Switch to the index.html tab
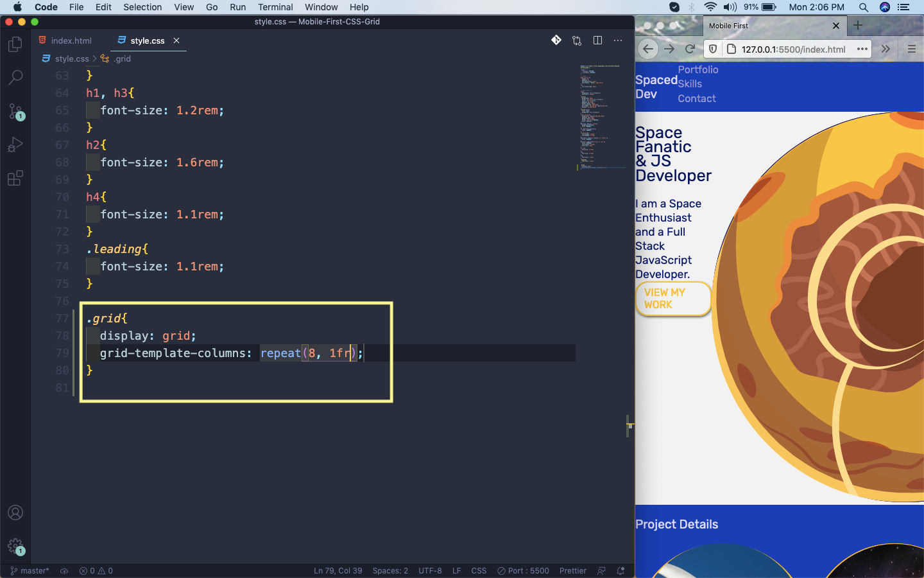The width and height of the screenshot is (924, 578). point(65,40)
